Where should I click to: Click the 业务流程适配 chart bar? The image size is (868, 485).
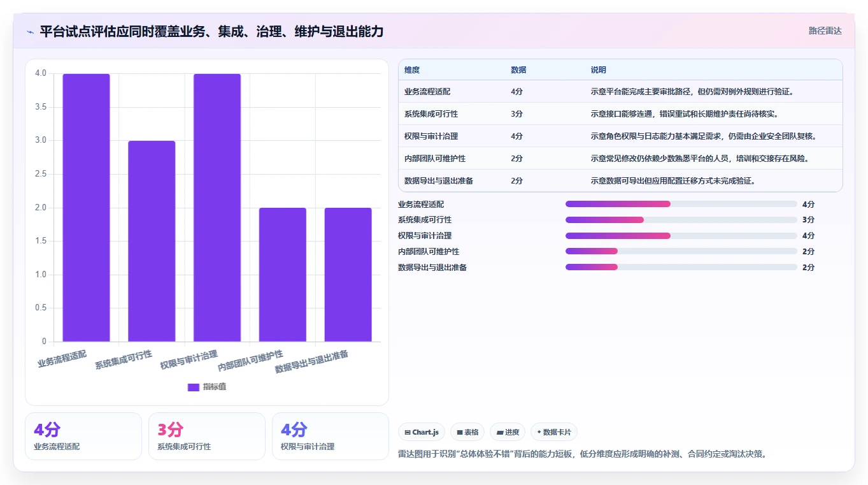pyautogui.click(x=86, y=208)
